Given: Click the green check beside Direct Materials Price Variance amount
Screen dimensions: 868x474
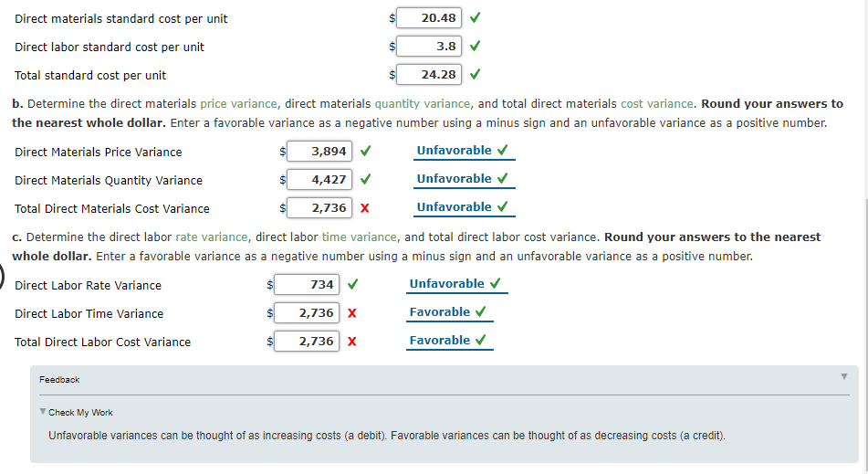Looking at the screenshot, I should pos(365,151).
